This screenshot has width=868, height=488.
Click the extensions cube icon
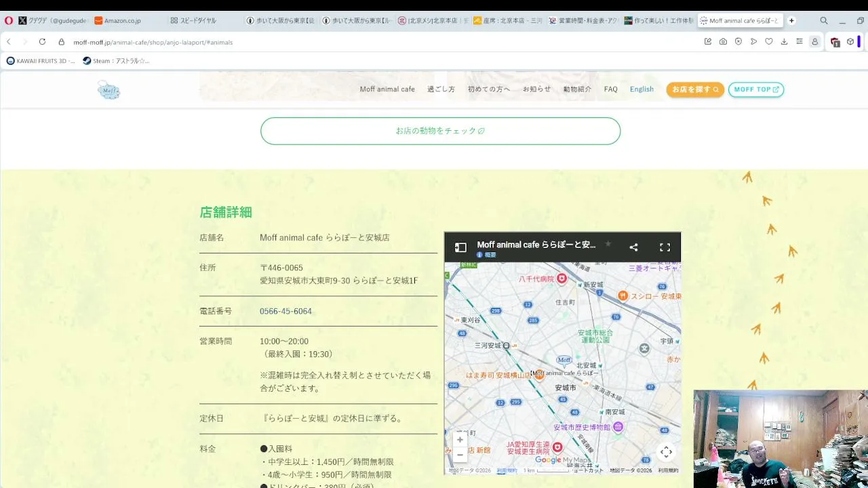850,42
